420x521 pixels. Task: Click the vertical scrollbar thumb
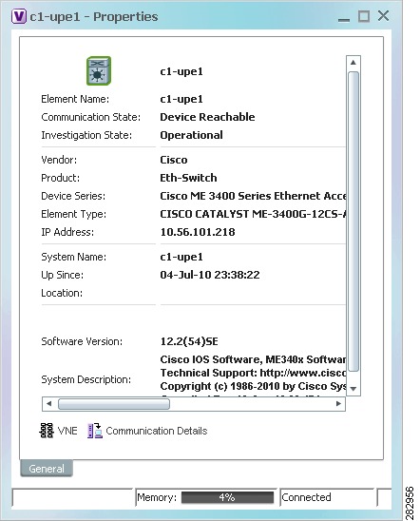353,222
